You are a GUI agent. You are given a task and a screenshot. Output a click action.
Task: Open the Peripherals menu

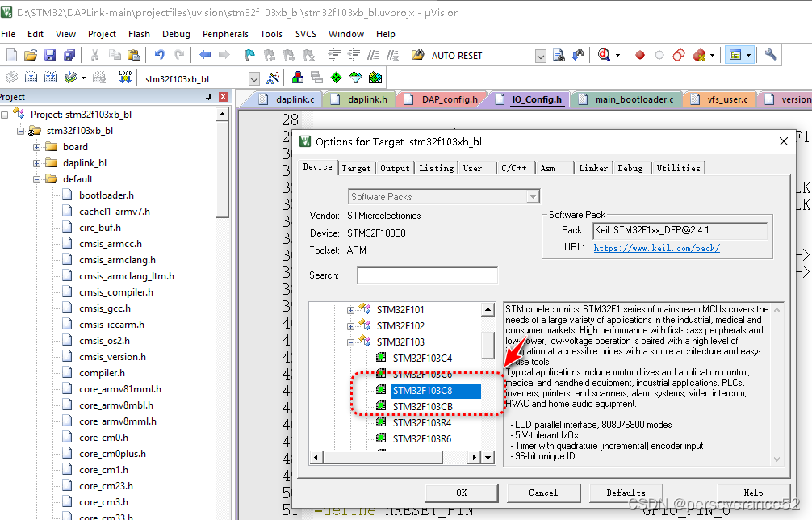(x=225, y=34)
